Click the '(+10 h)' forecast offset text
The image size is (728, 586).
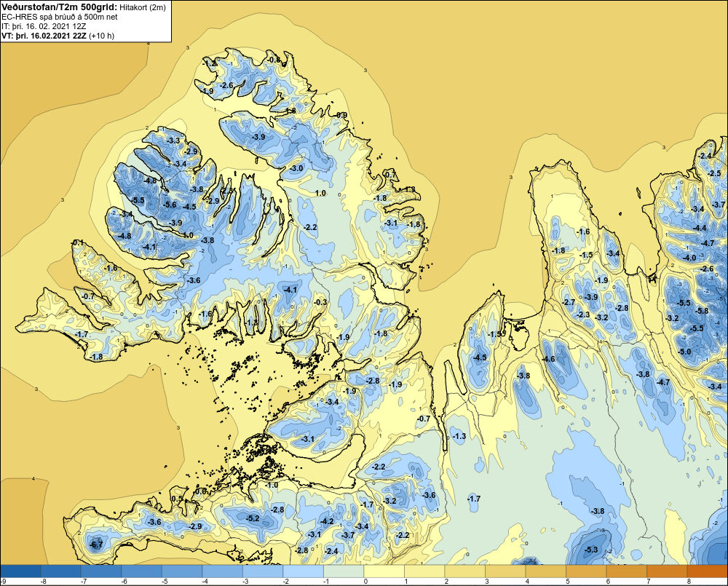(x=101, y=35)
